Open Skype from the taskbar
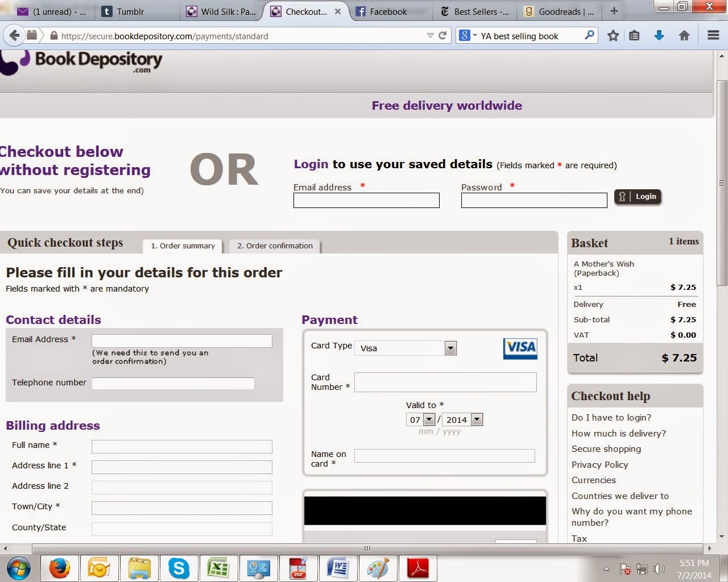 tap(179, 568)
